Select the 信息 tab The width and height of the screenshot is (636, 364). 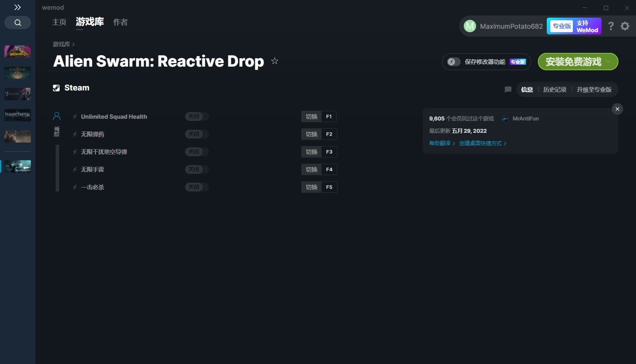point(527,90)
